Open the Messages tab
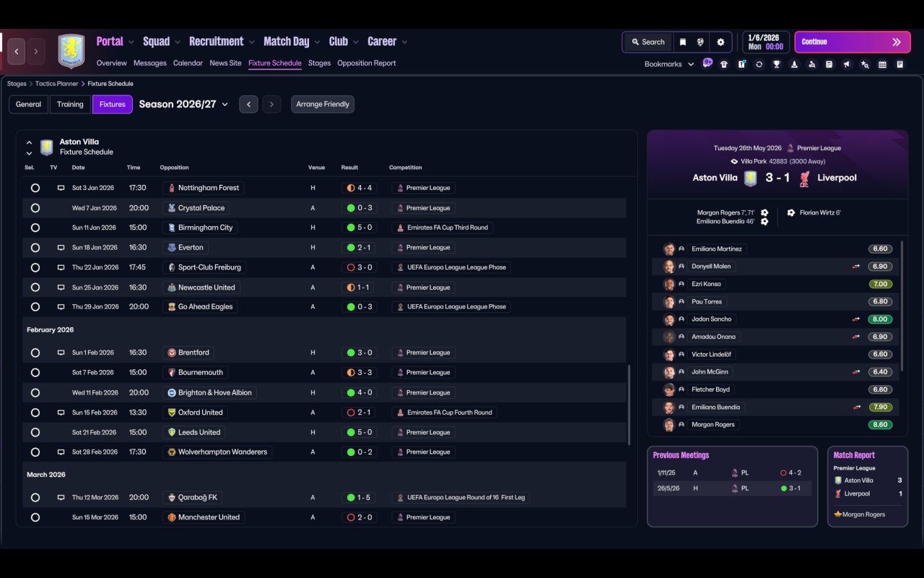This screenshot has height=578, width=924. click(x=150, y=63)
